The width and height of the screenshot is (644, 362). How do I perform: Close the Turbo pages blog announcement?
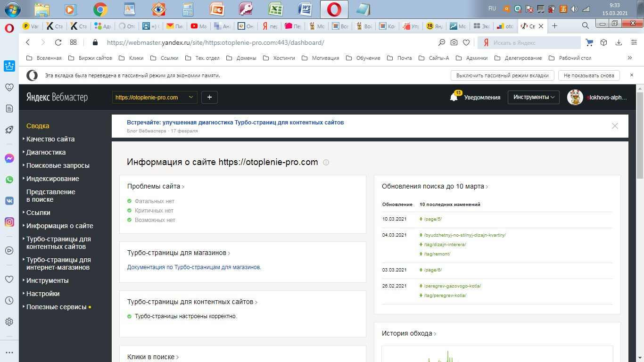615,126
